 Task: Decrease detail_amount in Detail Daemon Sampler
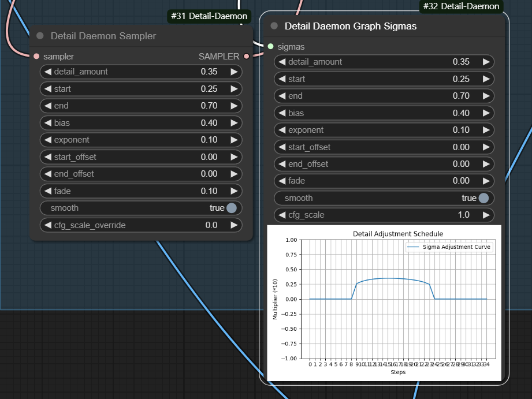pos(48,72)
